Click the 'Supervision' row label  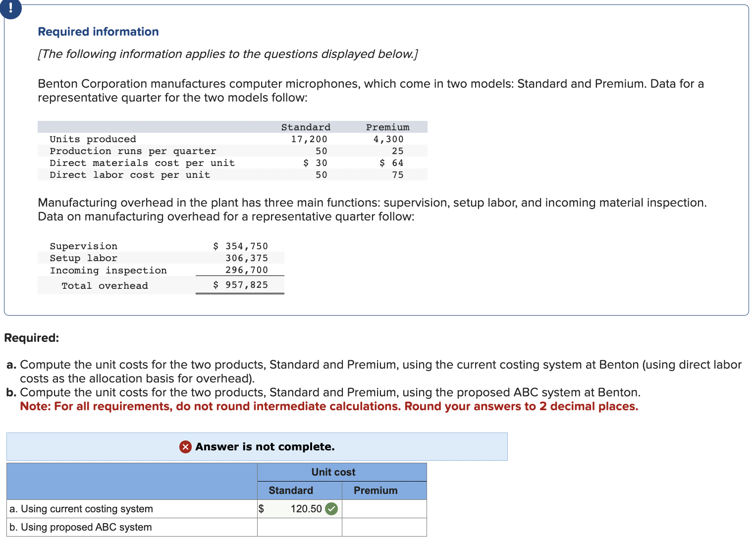tap(84, 246)
